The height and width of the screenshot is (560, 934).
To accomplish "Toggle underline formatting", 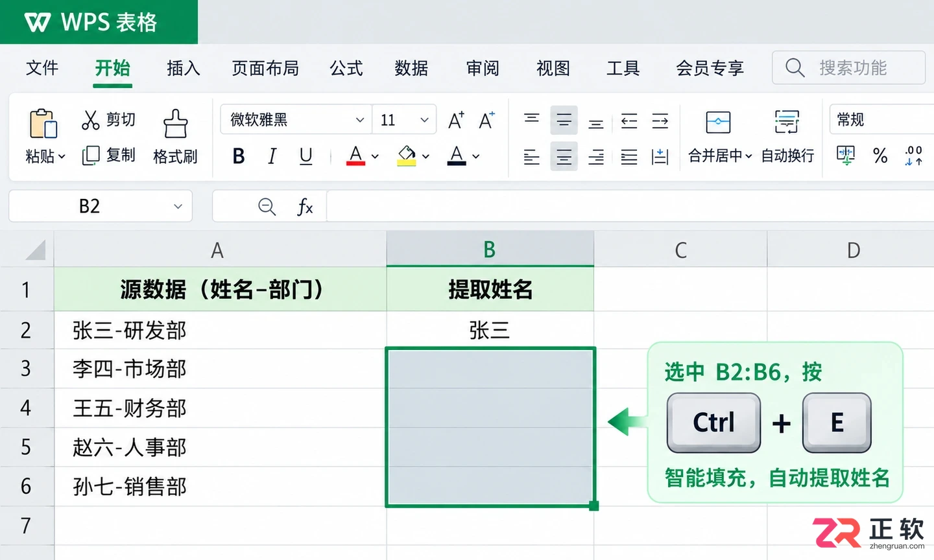I will [x=306, y=156].
